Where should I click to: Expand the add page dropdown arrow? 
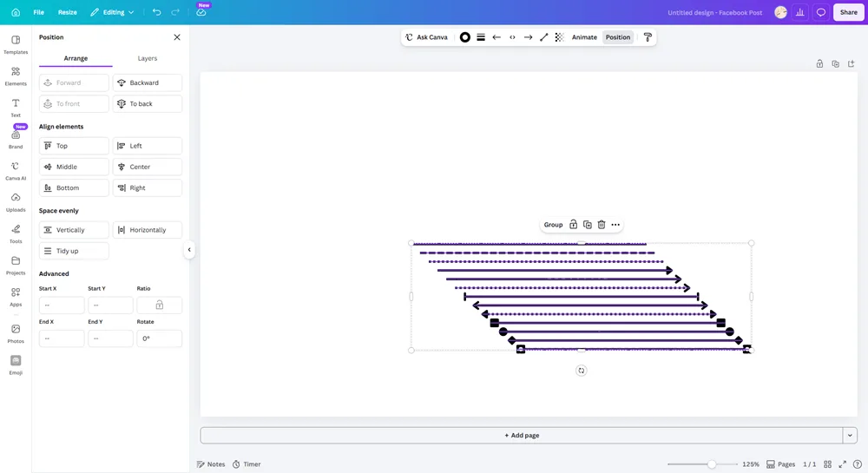[850, 436]
